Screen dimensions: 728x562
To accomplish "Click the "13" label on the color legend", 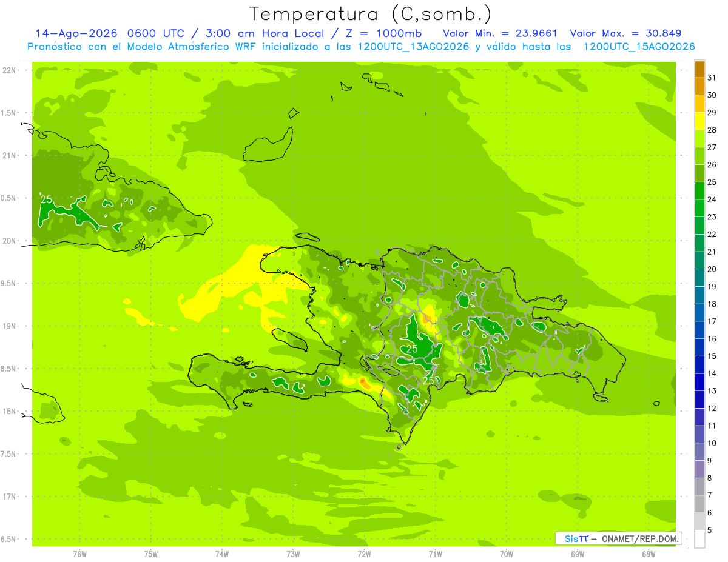I will (x=712, y=391).
